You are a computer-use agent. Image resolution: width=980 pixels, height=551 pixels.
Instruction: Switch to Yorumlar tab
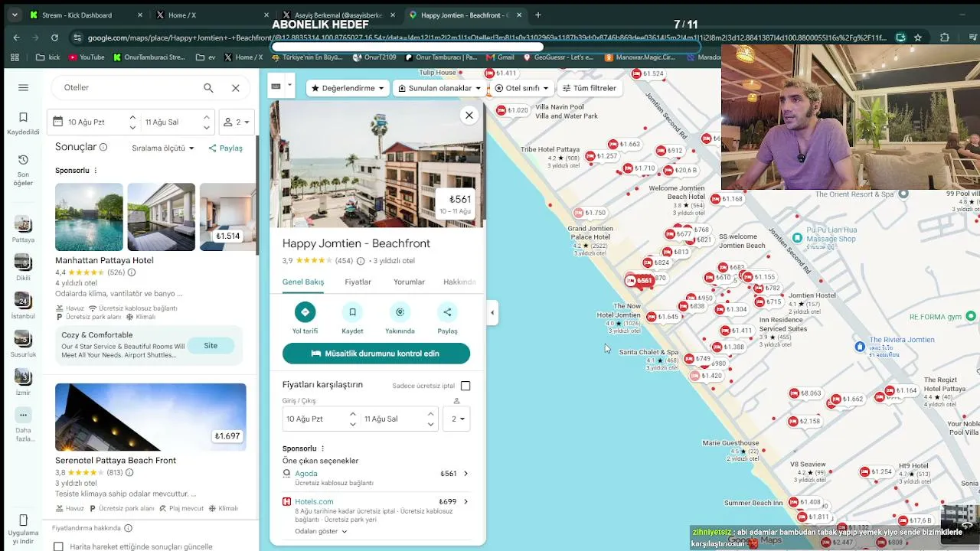point(409,282)
